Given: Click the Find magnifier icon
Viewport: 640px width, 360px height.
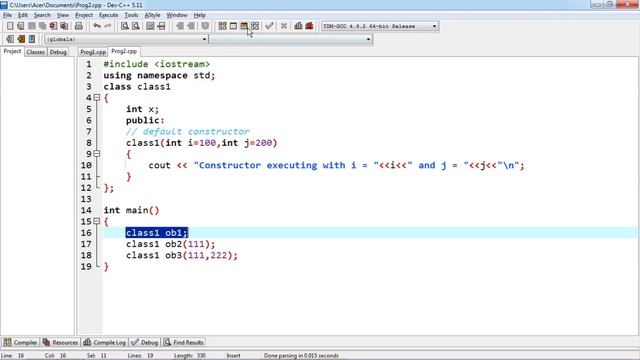Looking at the screenshot, I should click(x=124, y=26).
